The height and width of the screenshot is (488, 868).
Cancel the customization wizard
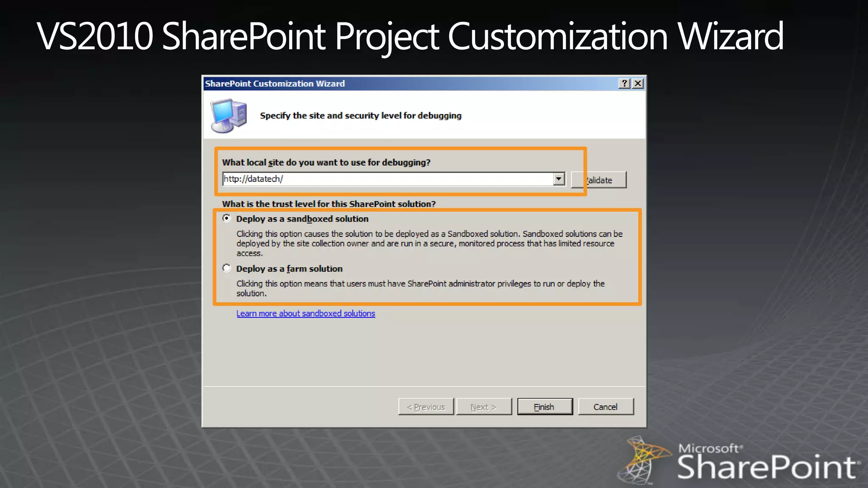click(x=606, y=407)
